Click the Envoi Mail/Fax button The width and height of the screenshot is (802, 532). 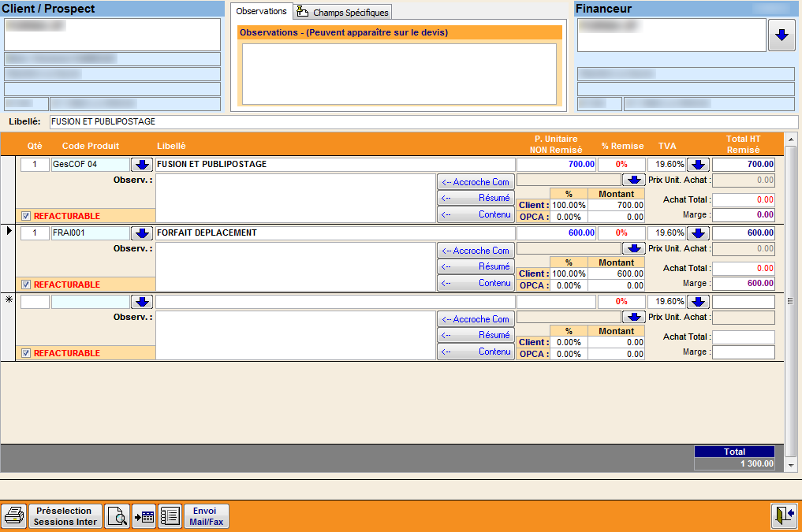[207, 516]
